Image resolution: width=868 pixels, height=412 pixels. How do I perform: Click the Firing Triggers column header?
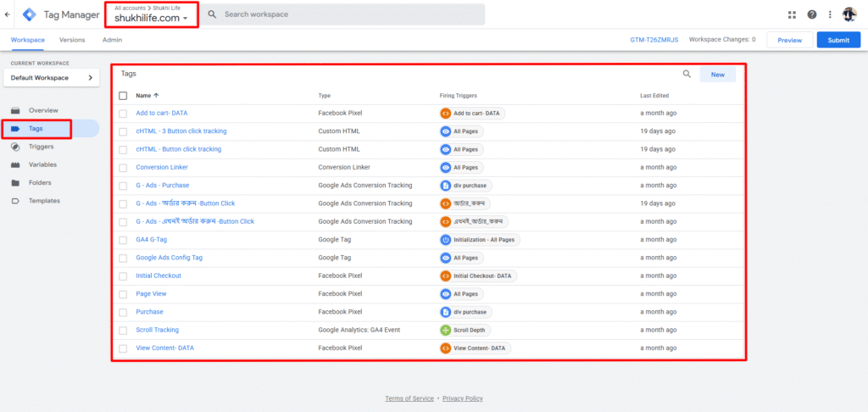tap(459, 96)
